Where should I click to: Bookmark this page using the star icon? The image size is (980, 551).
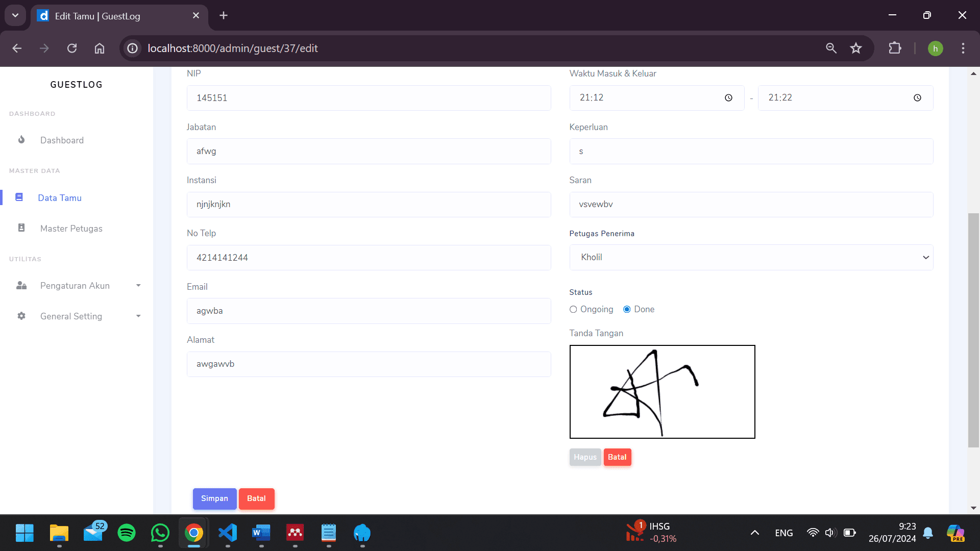856,48
